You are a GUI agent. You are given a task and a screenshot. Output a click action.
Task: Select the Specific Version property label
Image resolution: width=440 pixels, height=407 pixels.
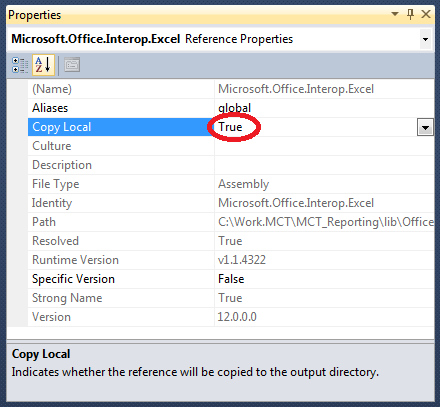tap(73, 279)
